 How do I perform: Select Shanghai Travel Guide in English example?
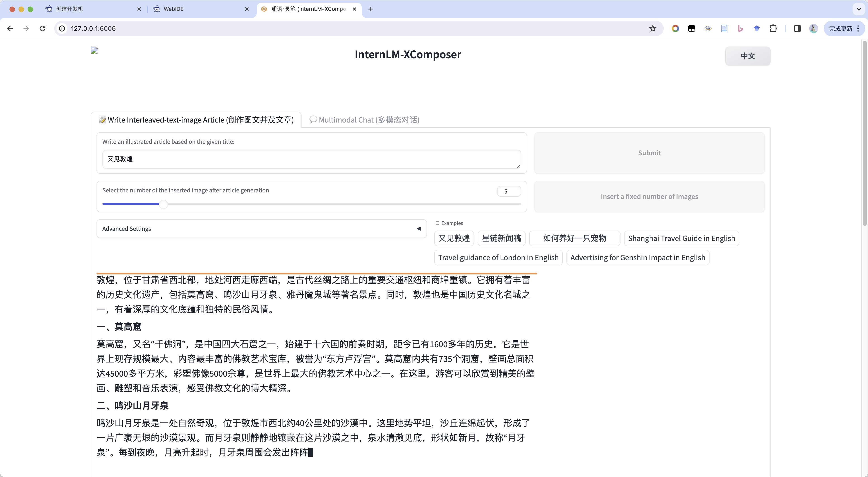tap(681, 238)
